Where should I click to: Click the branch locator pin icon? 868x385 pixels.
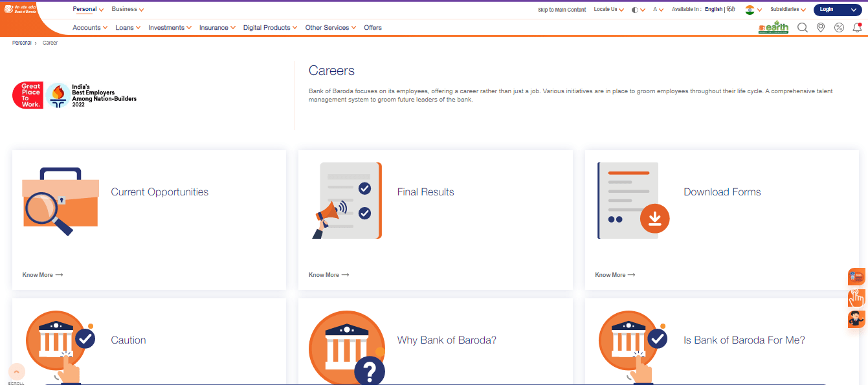[821, 27]
